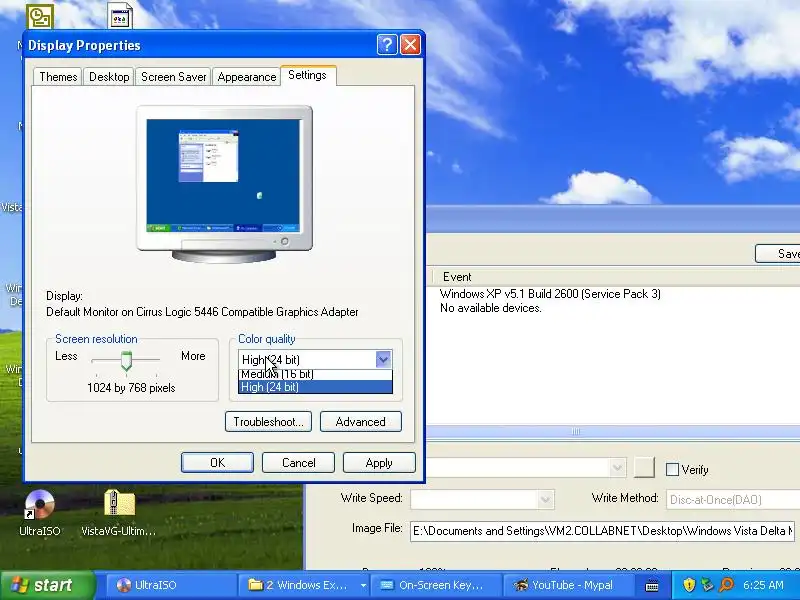Click the Save button in UltraISO
The image size is (800, 600).
779,254
